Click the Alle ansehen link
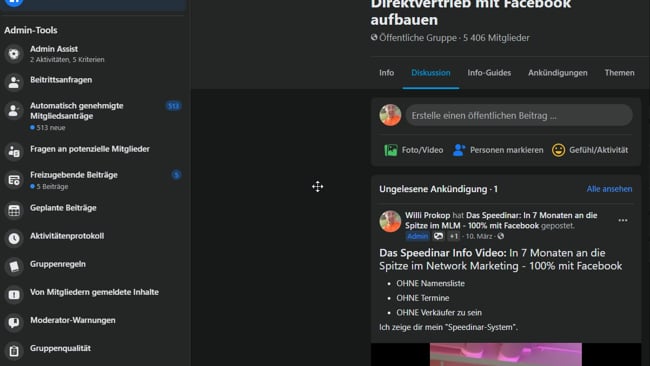The width and height of the screenshot is (650, 366). (x=609, y=189)
